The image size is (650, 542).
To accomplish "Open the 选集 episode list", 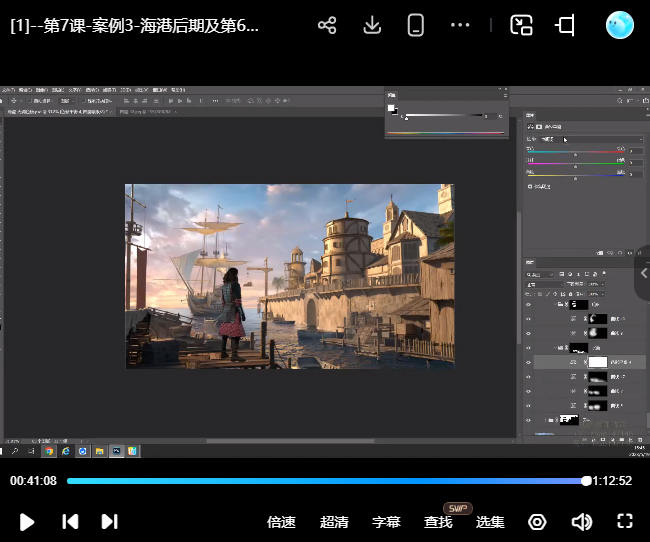I will tap(490, 522).
